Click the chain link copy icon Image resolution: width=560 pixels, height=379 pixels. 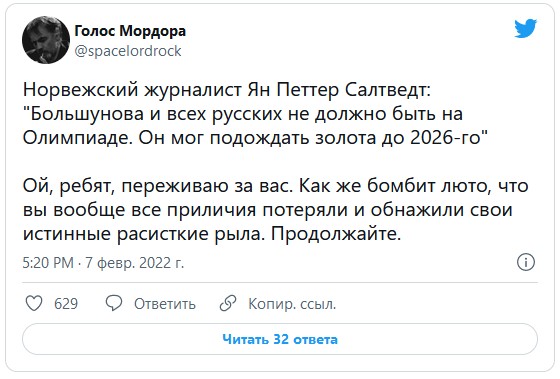pyautogui.click(x=228, y=303)
